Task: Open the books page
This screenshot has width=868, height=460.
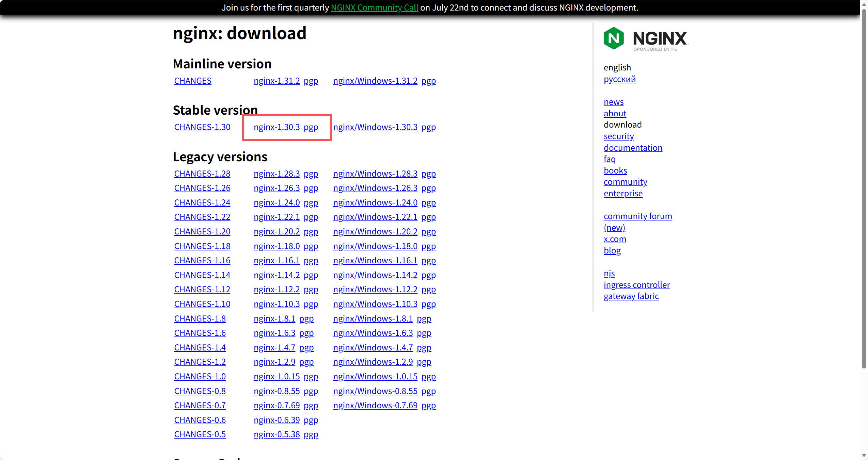Action: 615,170
